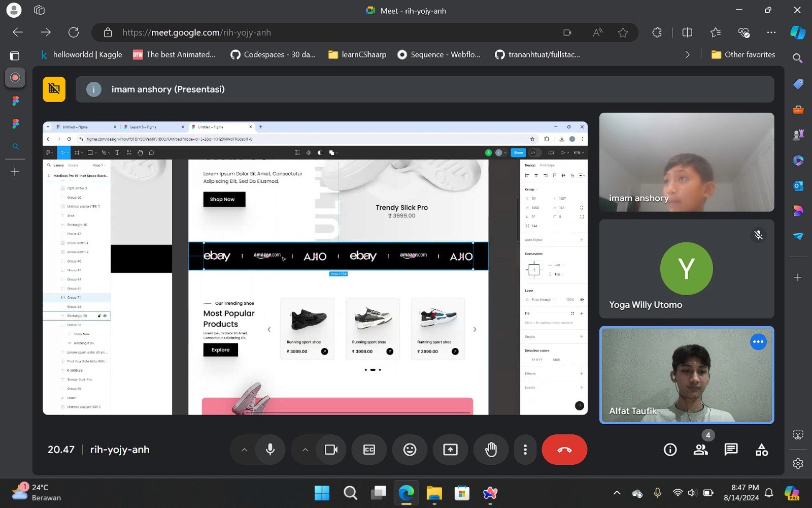Click the imam anshory presentation banner
Viewport: 812px width, 508px height.
(x=425, y=89)
